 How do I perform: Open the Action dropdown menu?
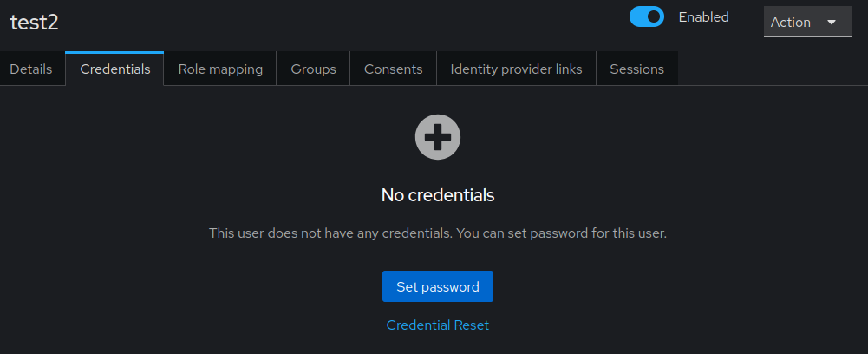807,22
